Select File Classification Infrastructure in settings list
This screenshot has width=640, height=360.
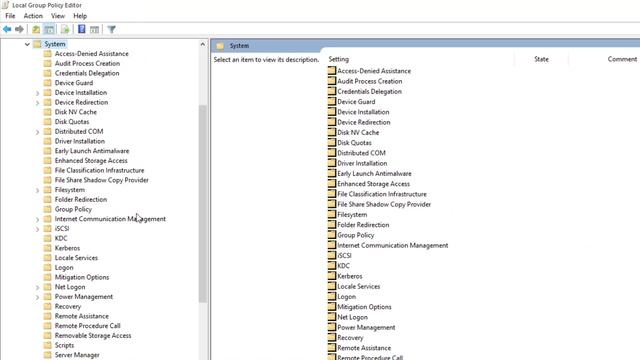click(x=382, y=194)
